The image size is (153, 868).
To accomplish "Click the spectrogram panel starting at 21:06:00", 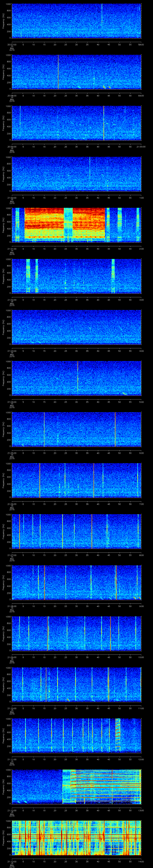I will [76, 481].
